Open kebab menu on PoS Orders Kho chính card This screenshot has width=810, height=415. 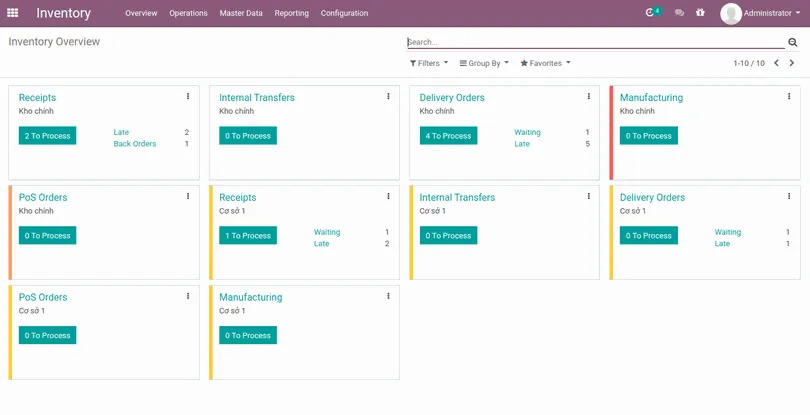[188, 196]
